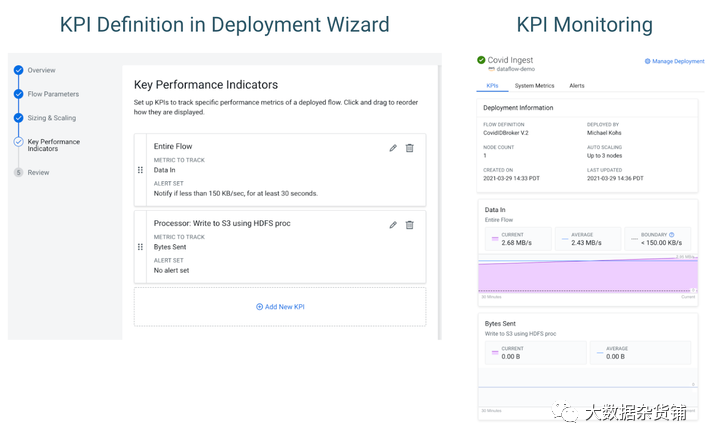Click the 'No alert set' text
Image resolution: width=709 pixels, height=443 pixels.
(x=171, y=270)
